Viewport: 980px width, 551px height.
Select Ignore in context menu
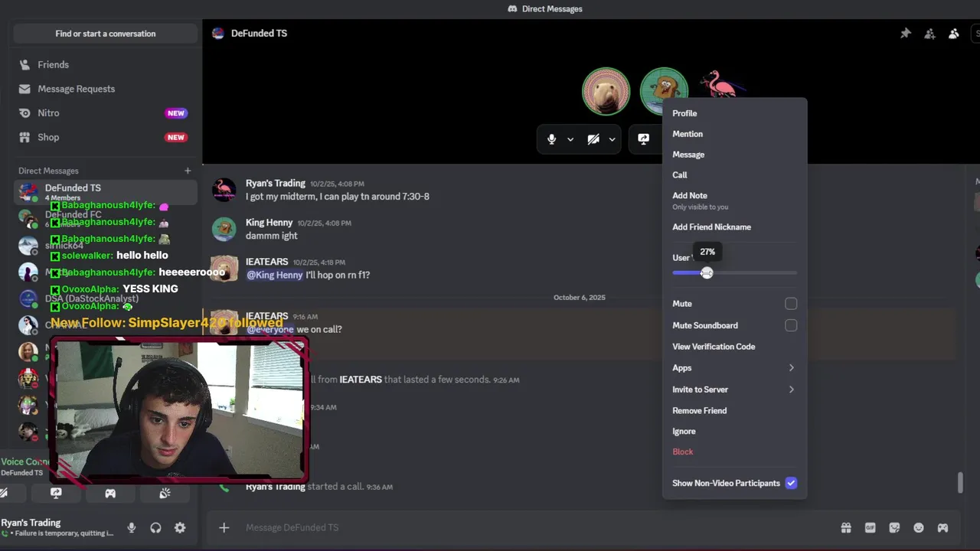(x=734, y=432)
